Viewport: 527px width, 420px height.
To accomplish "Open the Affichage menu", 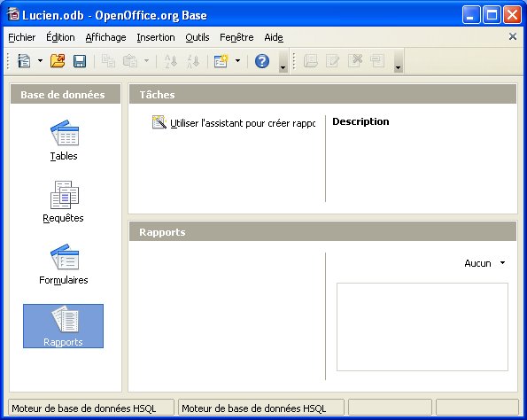I will coord(106,37).
